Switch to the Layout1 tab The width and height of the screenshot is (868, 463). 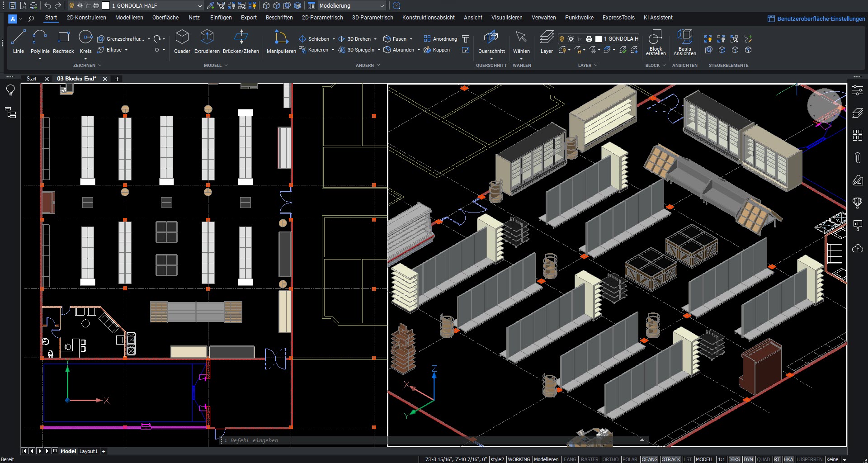click(x=88, y=451)
